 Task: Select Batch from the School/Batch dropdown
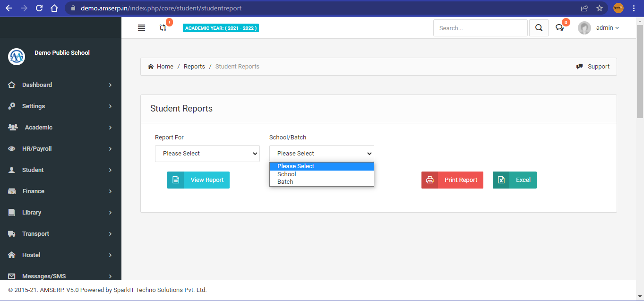point(285,181)
